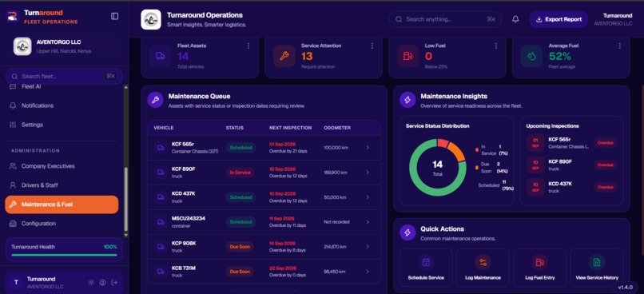Open the Low Fuel card options menu
The width and height of the screenshot is (644, 294).
pyautogui.click(x=495, y=46)
